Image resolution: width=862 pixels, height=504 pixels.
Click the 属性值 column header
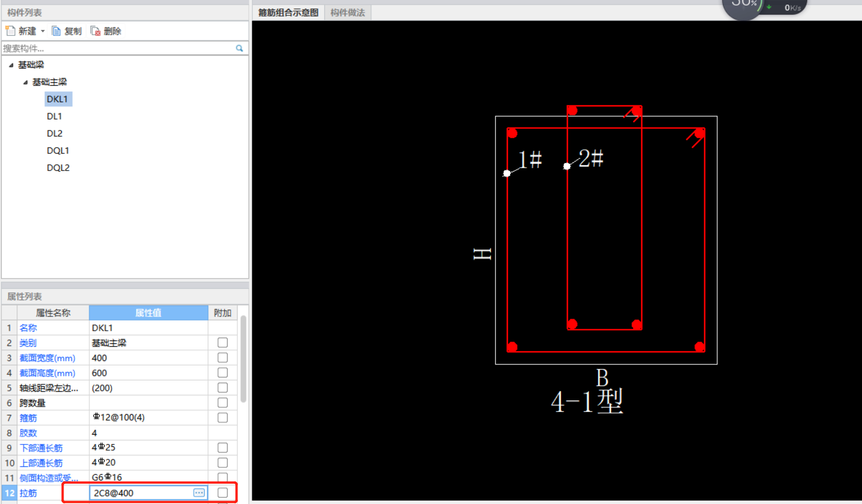(149, 313)
